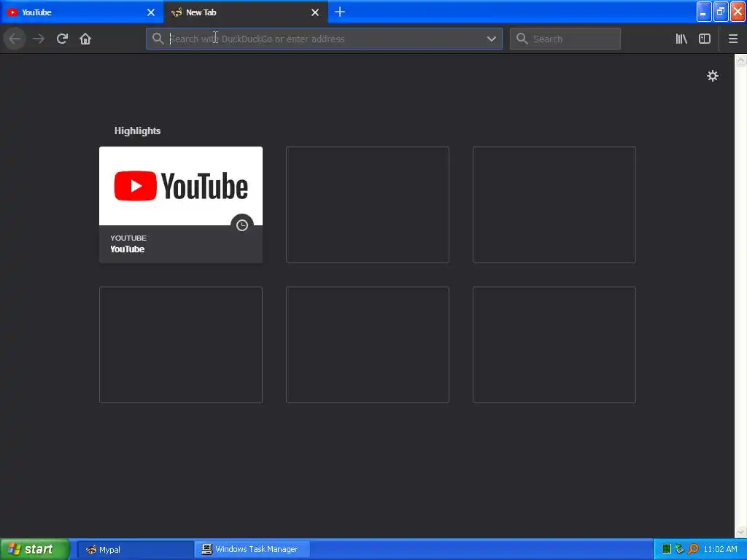The height and width of the screenshot is (560, 747).
Task: Open the hamburger application menu
Action: 732,39
